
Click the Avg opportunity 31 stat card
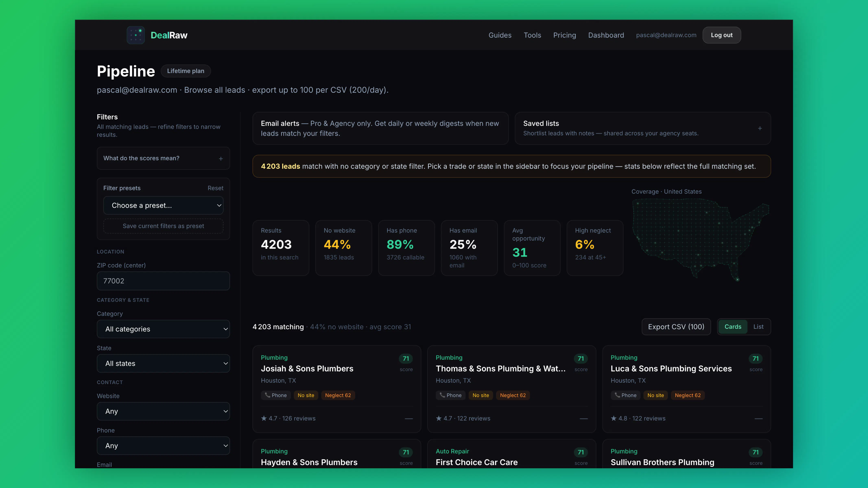532,248
